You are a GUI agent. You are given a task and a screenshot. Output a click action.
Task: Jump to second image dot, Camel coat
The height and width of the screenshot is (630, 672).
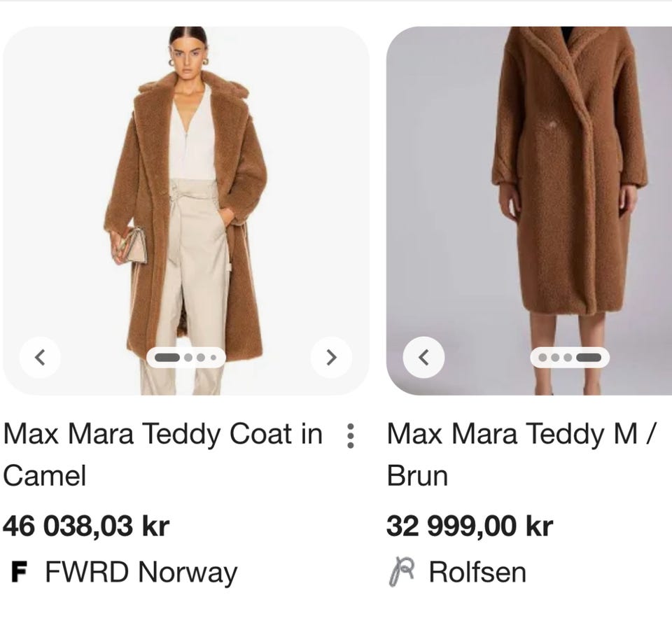[x=188, y=358]
